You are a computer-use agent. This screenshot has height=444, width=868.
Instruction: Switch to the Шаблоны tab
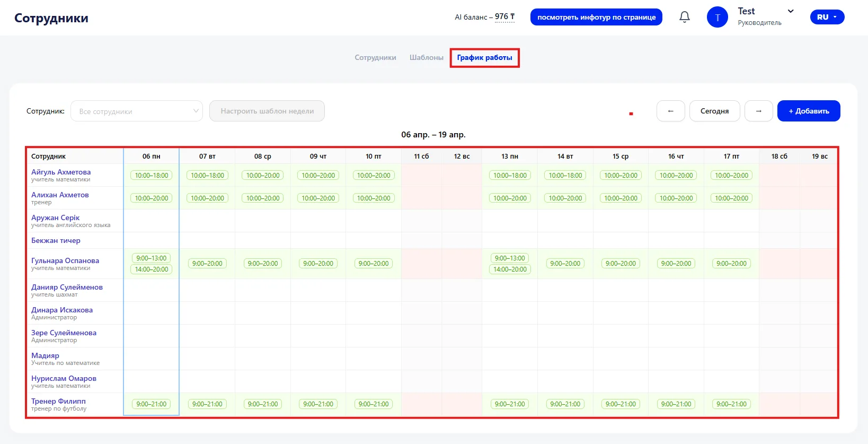pos(427,57)
